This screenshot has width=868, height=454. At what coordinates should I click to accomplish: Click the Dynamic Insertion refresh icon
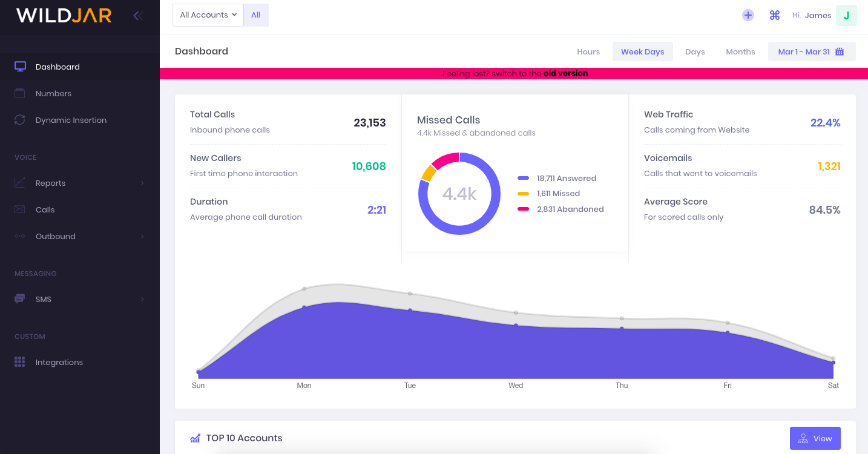click(x=20, y=120)
